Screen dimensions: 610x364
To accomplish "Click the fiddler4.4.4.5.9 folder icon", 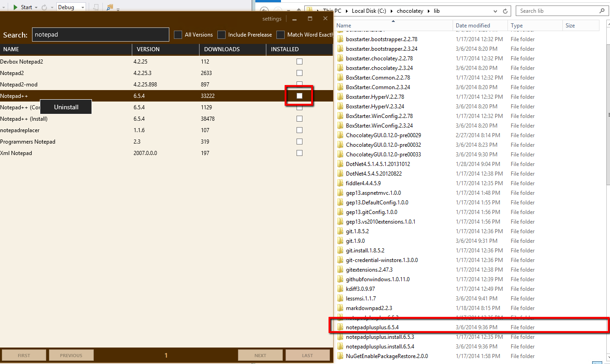I will pos(340,183).
